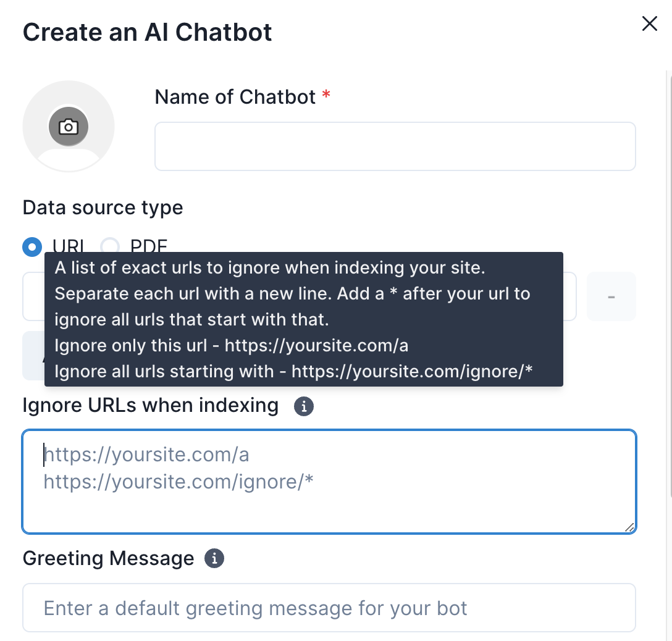Viewport: 672px width, 641px height.
Task: Click inside the Name of Chatbot field
Action: click(x=395, y=146)
